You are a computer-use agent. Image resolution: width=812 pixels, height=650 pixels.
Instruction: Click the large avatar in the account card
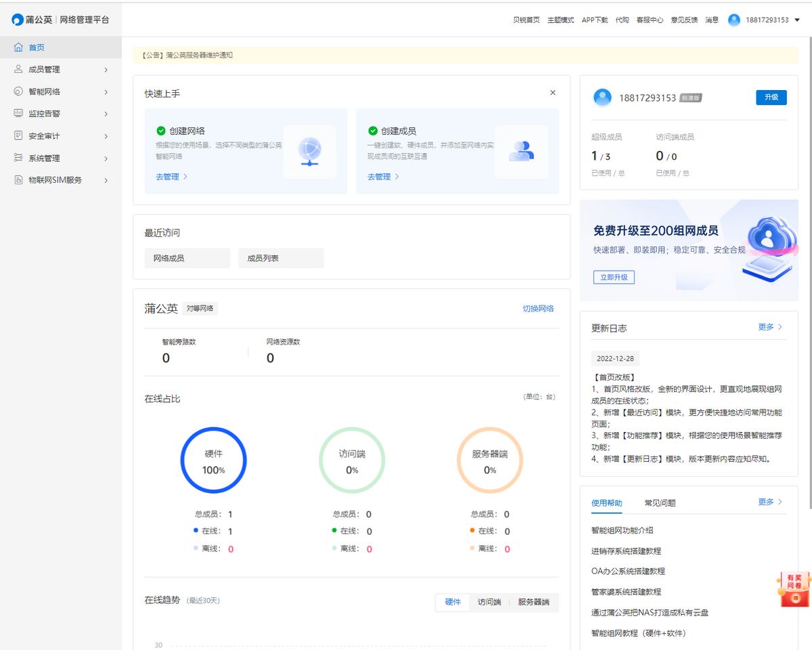602,97
